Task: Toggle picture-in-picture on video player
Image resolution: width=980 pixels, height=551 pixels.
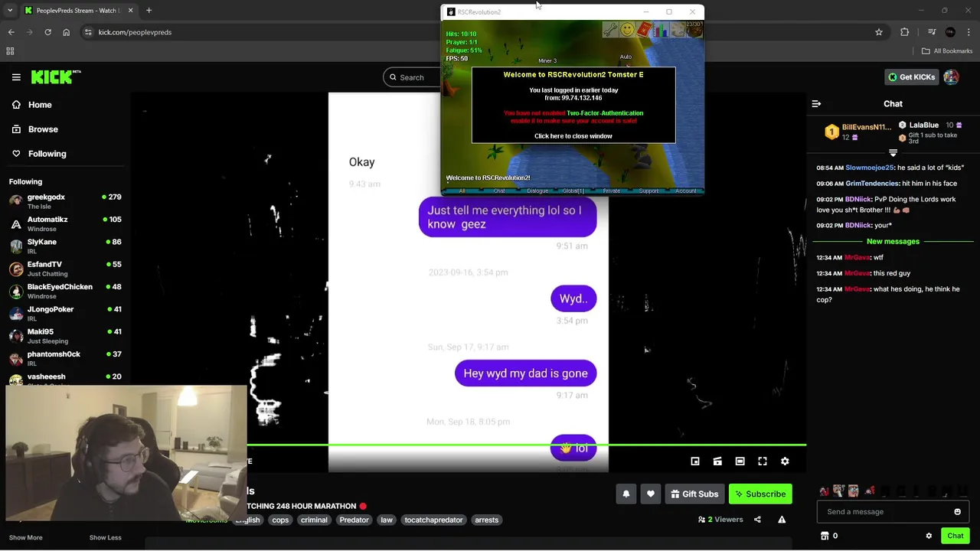Action: pyautogui.click(x=695, y=461)
